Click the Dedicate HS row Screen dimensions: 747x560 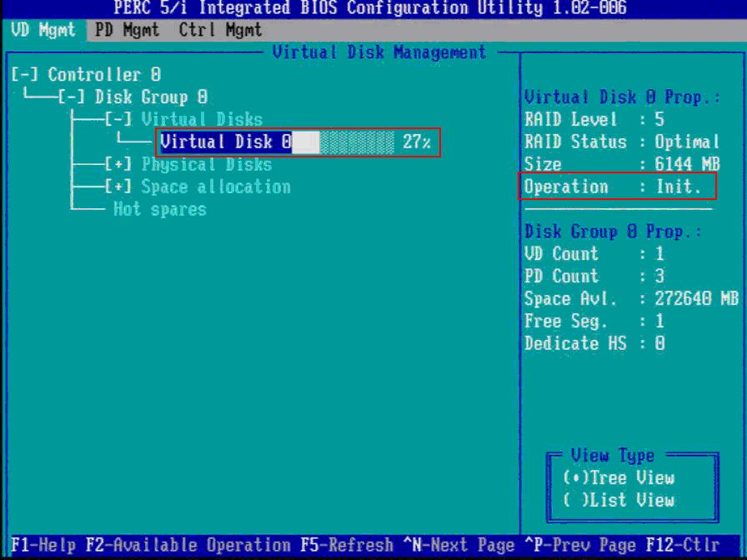click(x=594, y=343)
